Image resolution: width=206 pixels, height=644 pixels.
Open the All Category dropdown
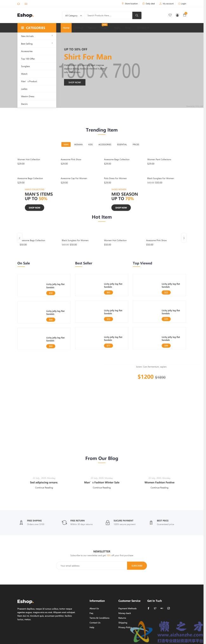point(73,16)
